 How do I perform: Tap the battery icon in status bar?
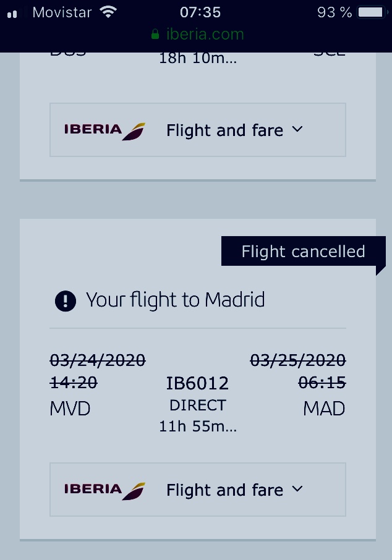pos(370,12)
